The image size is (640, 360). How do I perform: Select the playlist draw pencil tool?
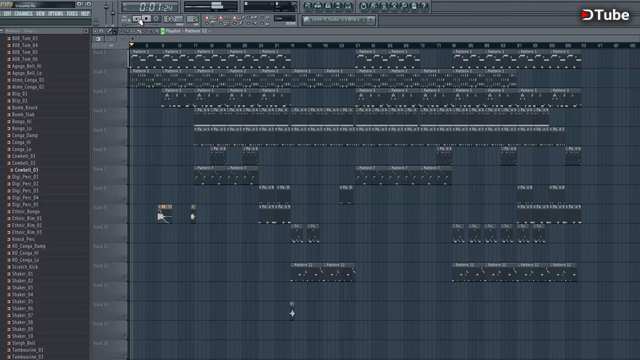coord(109,31)
